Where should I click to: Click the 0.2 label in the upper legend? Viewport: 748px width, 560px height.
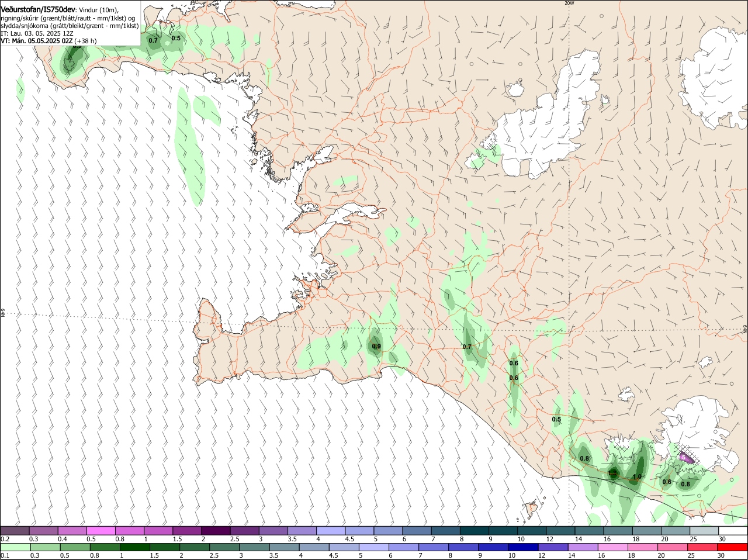[5, 539]
